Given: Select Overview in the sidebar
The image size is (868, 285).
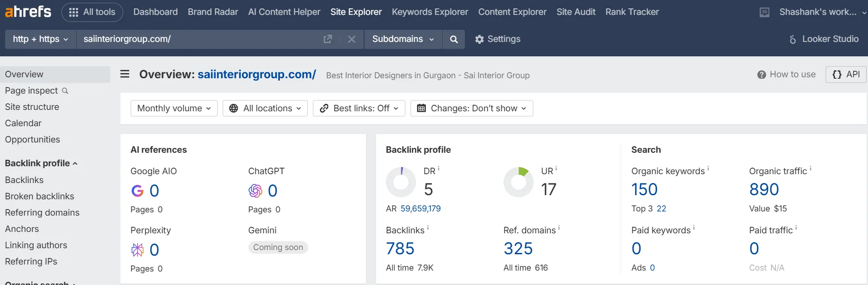Looking at the screenshot, I should pos(55,75).
